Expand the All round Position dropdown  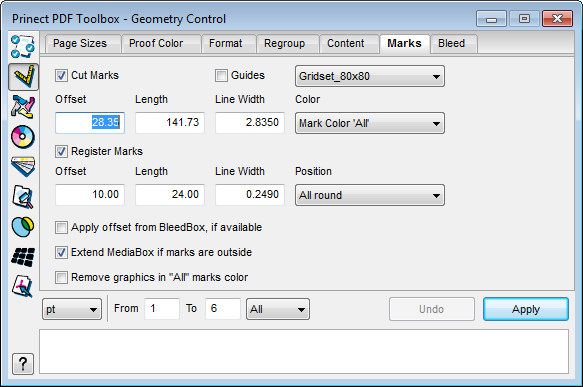[x=370, y=195]
